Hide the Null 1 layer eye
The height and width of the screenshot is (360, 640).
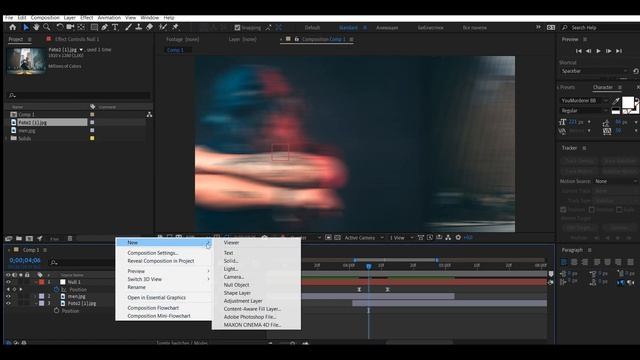(8, 282)
